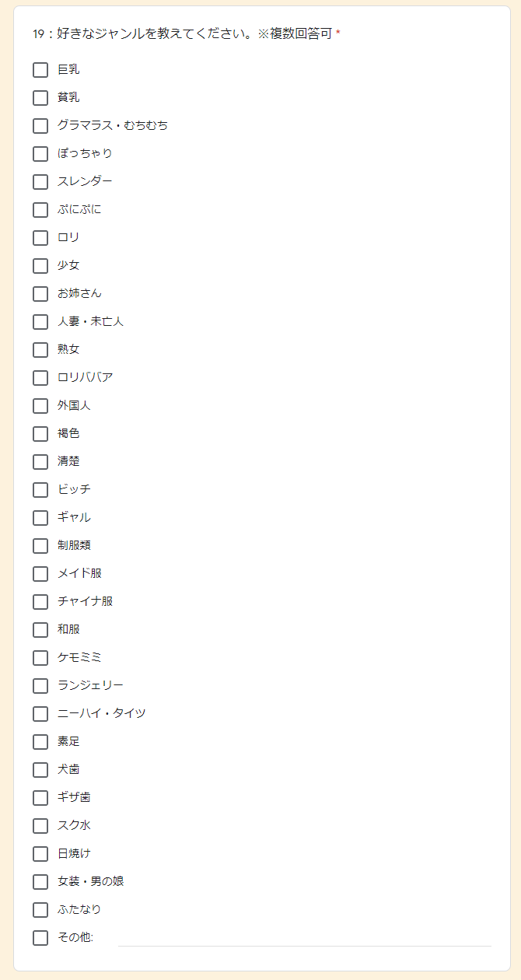Check the 和服 checkbox

pyautogui.click(x=40, y=630)
